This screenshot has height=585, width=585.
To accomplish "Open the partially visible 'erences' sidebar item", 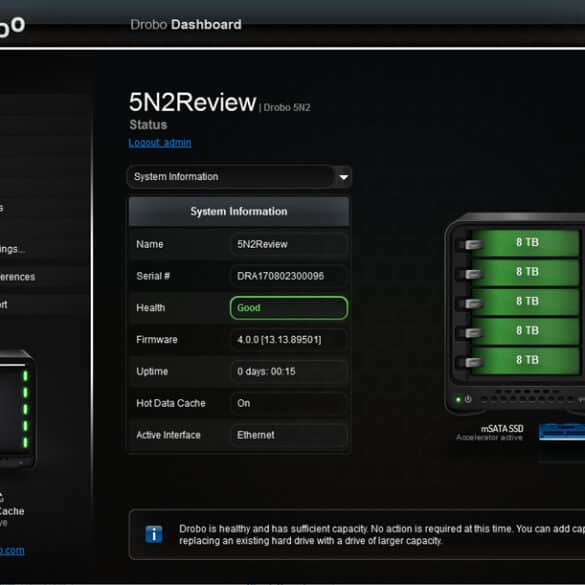I will pyautogui.click(x=17, y=277).
